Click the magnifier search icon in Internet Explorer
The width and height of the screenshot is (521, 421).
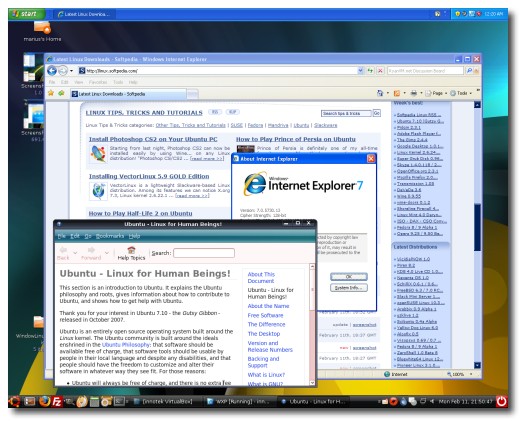click(469, 71)
